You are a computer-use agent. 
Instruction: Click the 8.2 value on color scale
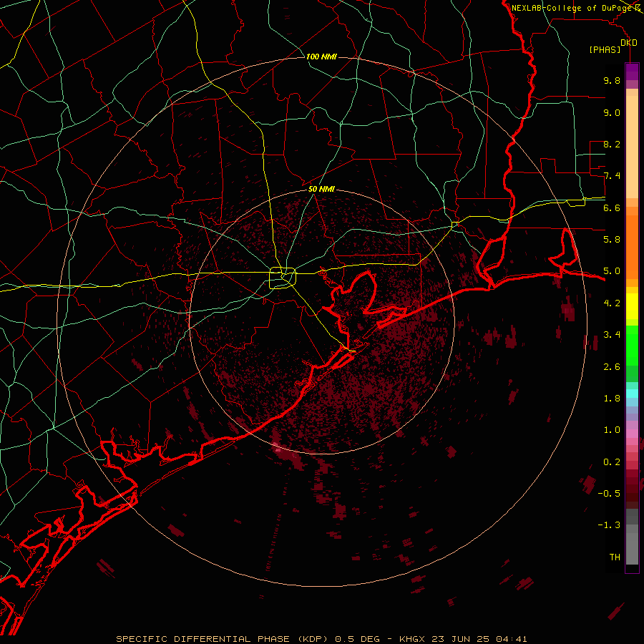[612, 144]
